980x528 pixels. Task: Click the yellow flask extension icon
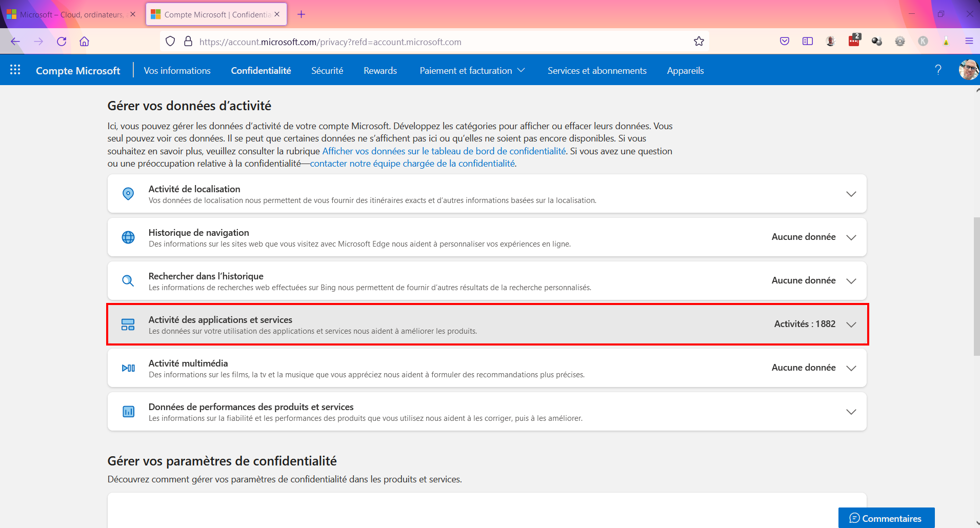coord(946,42)
